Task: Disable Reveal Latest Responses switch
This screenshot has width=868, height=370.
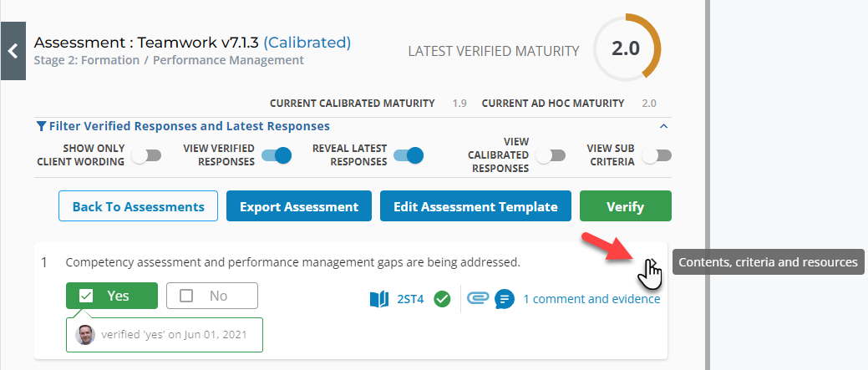Action: tap(409, 155)
